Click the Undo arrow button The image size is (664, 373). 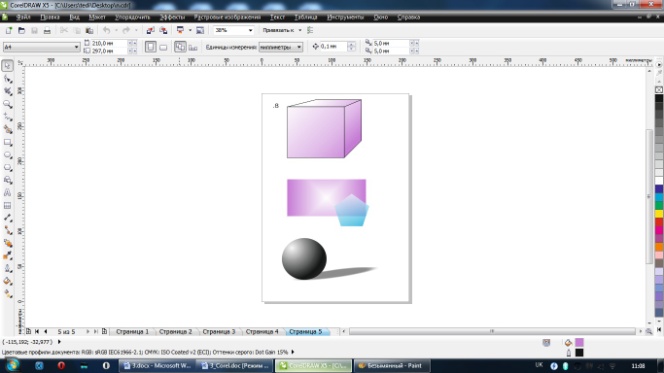tap(106, 30)
